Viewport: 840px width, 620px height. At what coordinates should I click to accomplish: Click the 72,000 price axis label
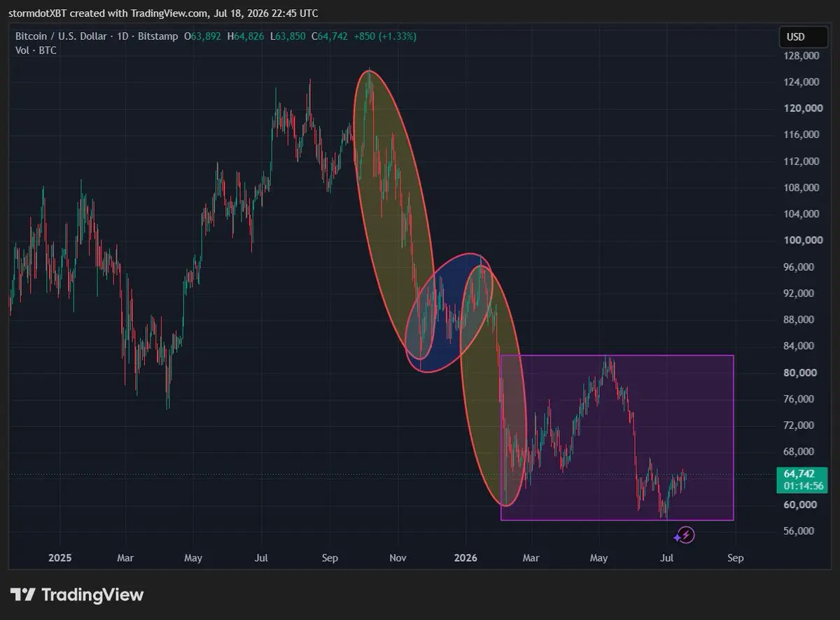click(799, 425)
